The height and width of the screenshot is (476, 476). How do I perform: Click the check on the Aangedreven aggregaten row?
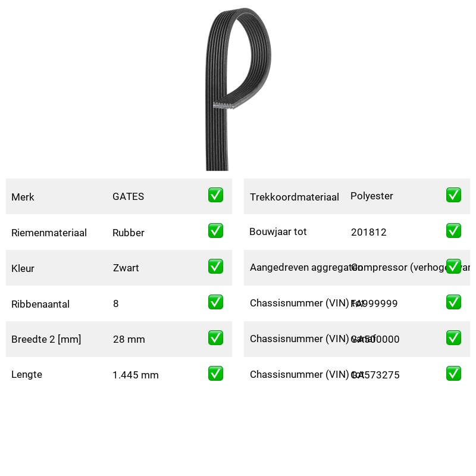tap(453, 266)
